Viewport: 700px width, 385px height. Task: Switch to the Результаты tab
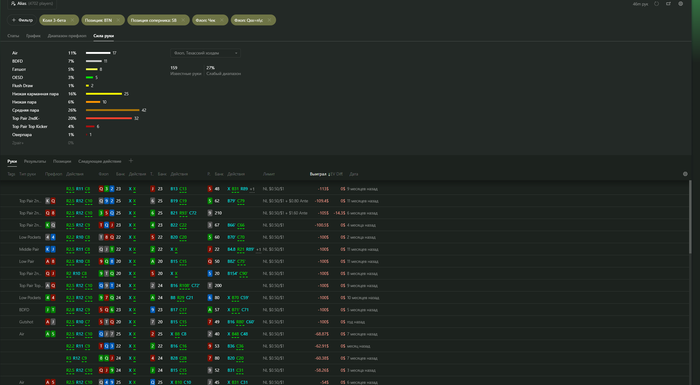[x=35, y=161]
